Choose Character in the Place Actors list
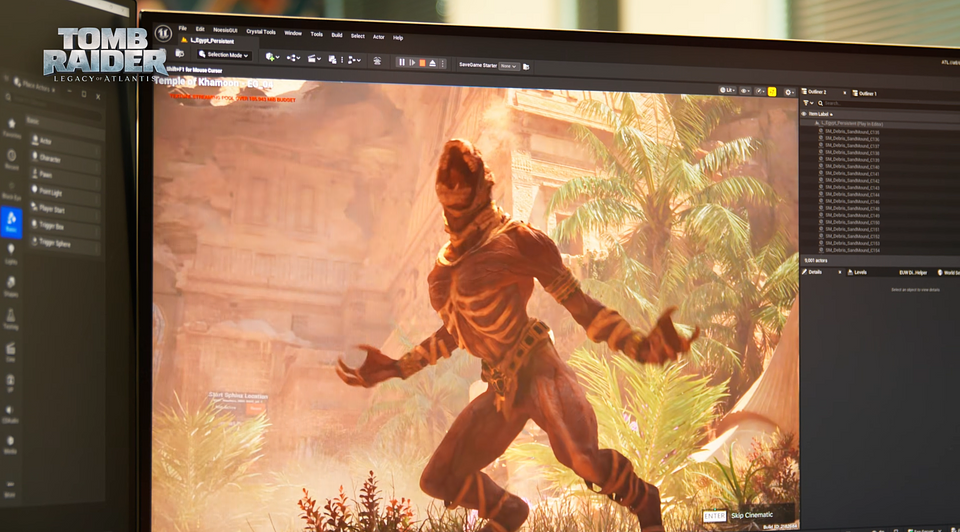Screen dimensions: 960x532 pyautogui.click(x=64, y=159)
